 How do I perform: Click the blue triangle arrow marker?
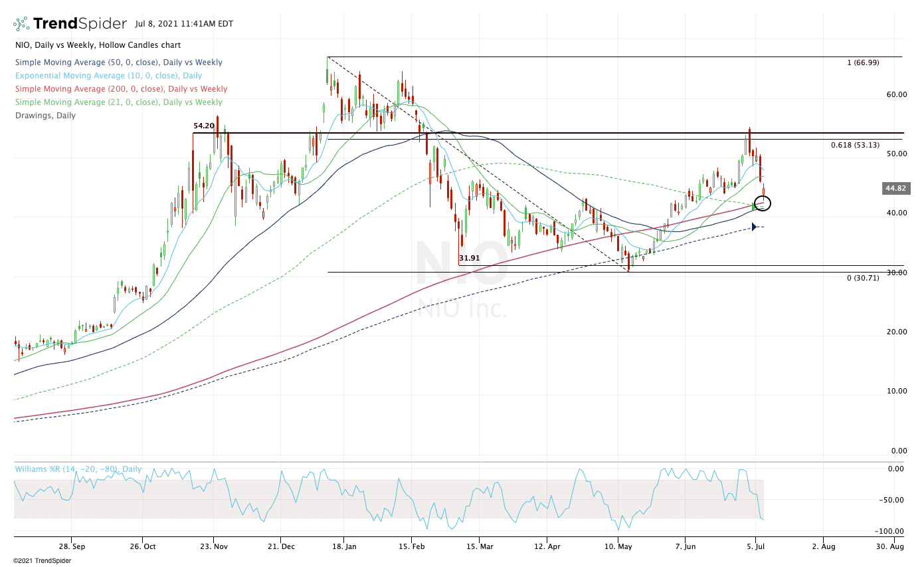click(754, 227)
